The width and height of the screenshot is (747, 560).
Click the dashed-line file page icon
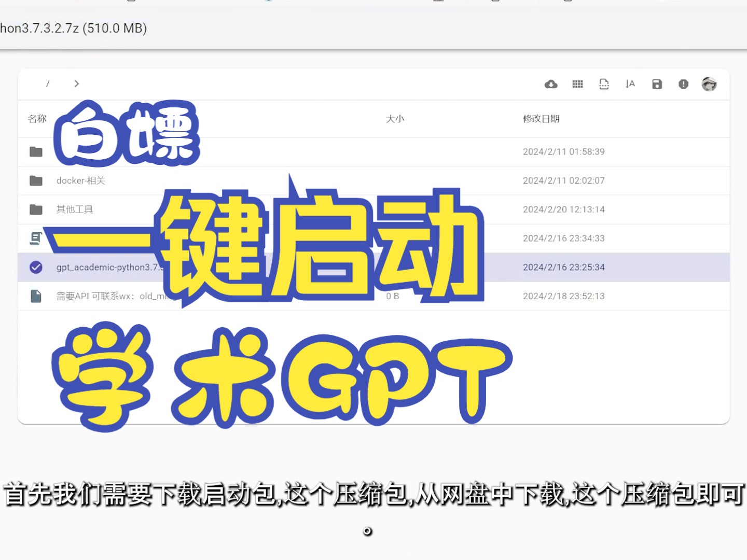pyautogui.click(x=604, y=84)
